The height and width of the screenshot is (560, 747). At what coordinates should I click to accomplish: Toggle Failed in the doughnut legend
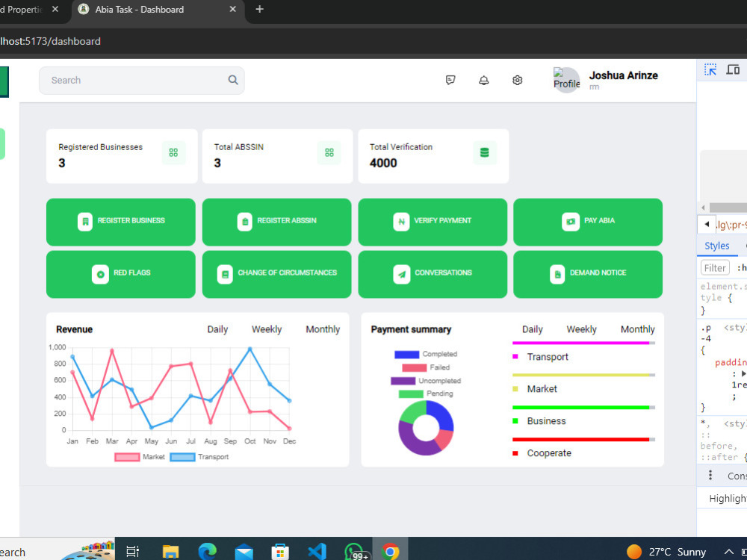426,367
